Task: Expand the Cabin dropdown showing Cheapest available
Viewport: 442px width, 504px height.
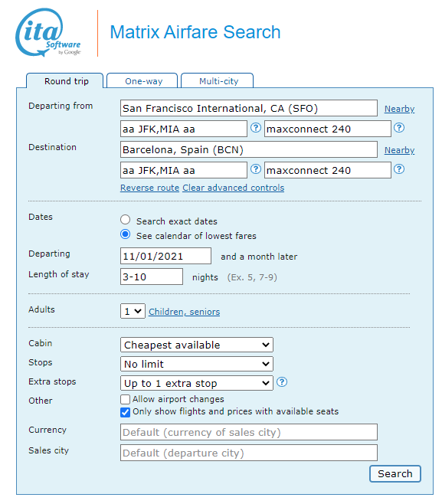Action: coord(197,345)
